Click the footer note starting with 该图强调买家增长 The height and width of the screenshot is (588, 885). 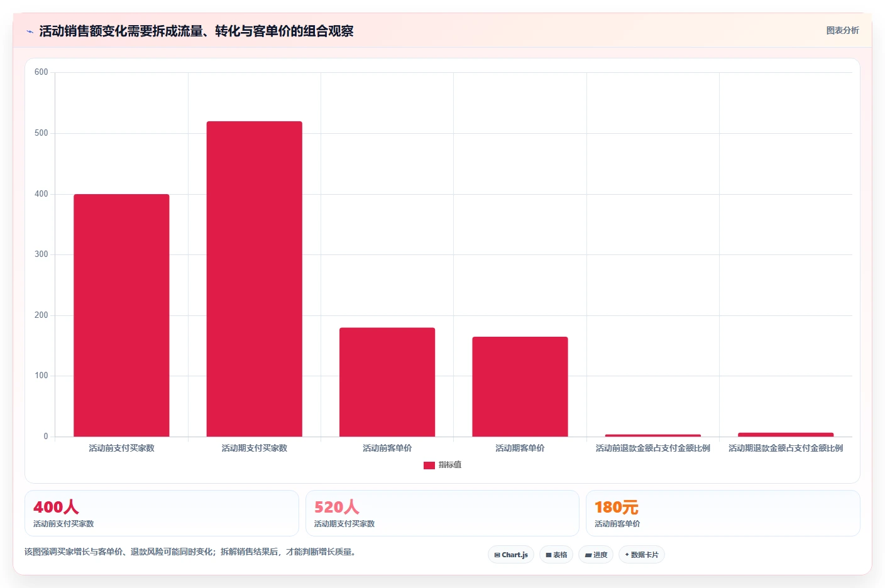191,552
